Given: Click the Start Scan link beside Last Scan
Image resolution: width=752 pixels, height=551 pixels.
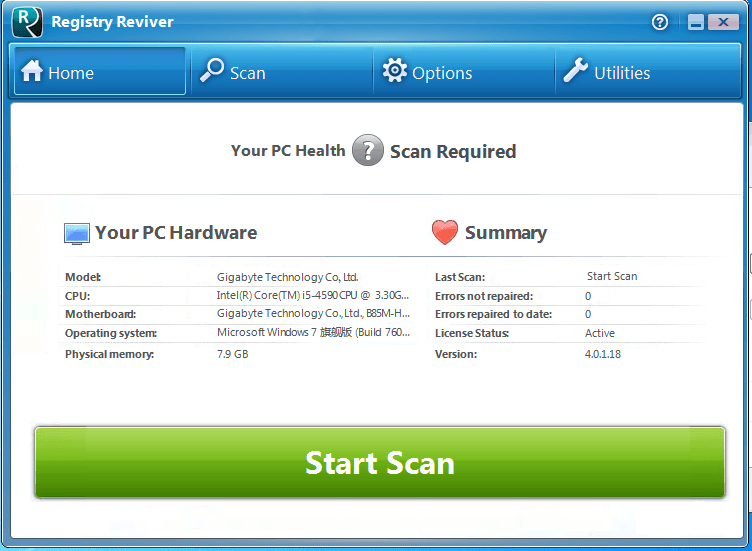Looking at the screenshot, I should click(611, 277).
